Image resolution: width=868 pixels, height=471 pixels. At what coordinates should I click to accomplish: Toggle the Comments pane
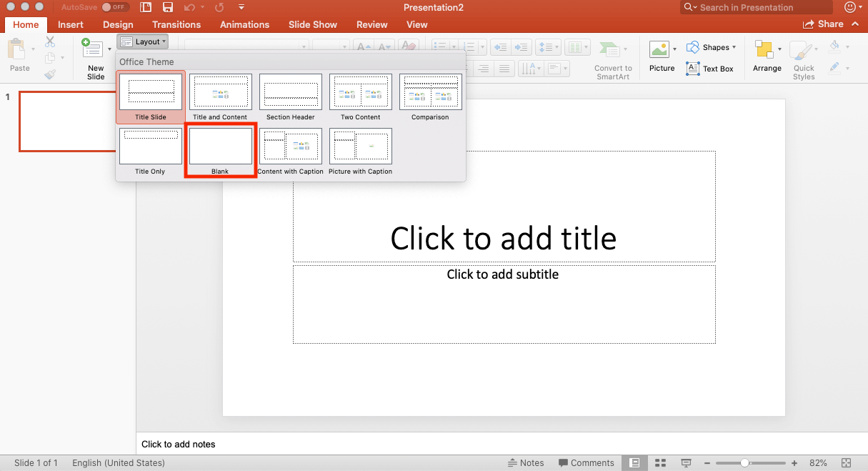pyautogui.click(x=586, y=463)
